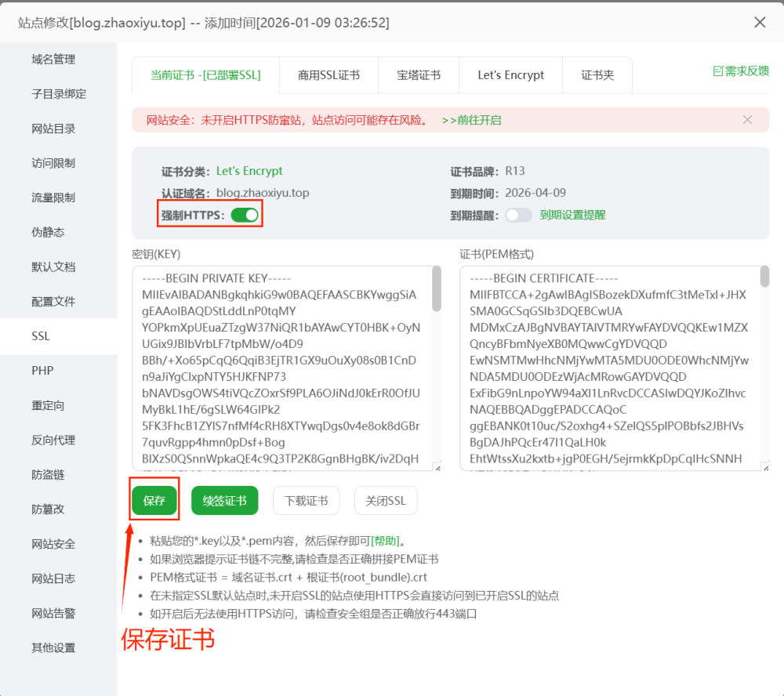Select 域名管理 in the sidebar
This screenshot has width=784, height=696.
53,60
